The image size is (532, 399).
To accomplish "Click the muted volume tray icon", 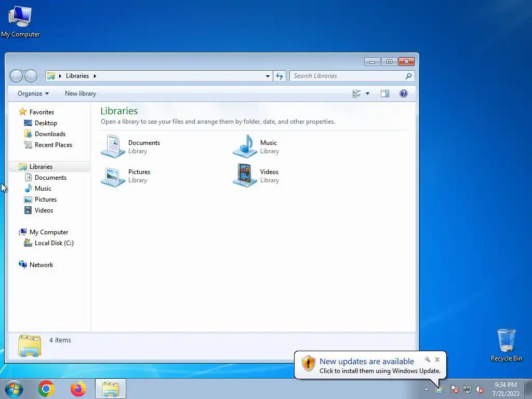I will [x=480, y=389].
